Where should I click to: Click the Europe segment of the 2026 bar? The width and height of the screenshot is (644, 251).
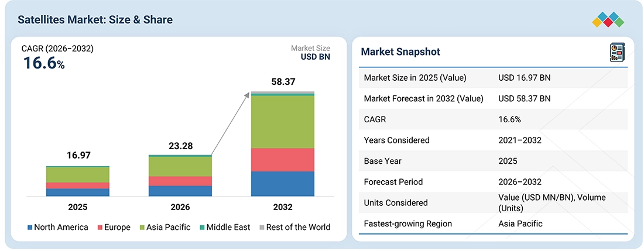[x=180, y=181]
